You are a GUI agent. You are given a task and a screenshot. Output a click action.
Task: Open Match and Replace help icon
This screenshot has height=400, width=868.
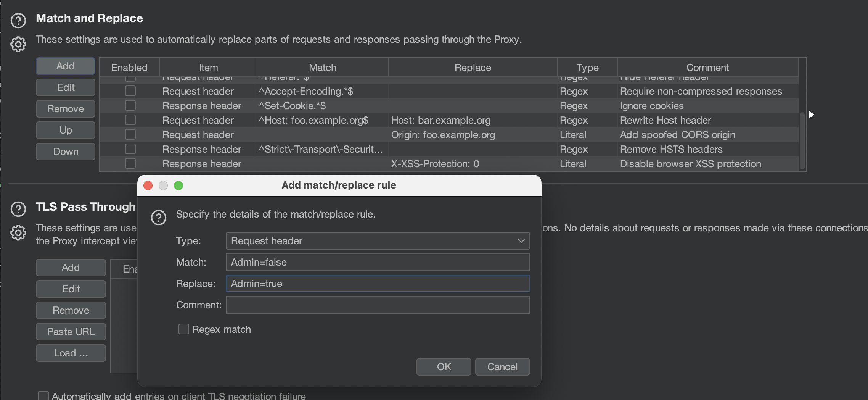pos(18,21)
